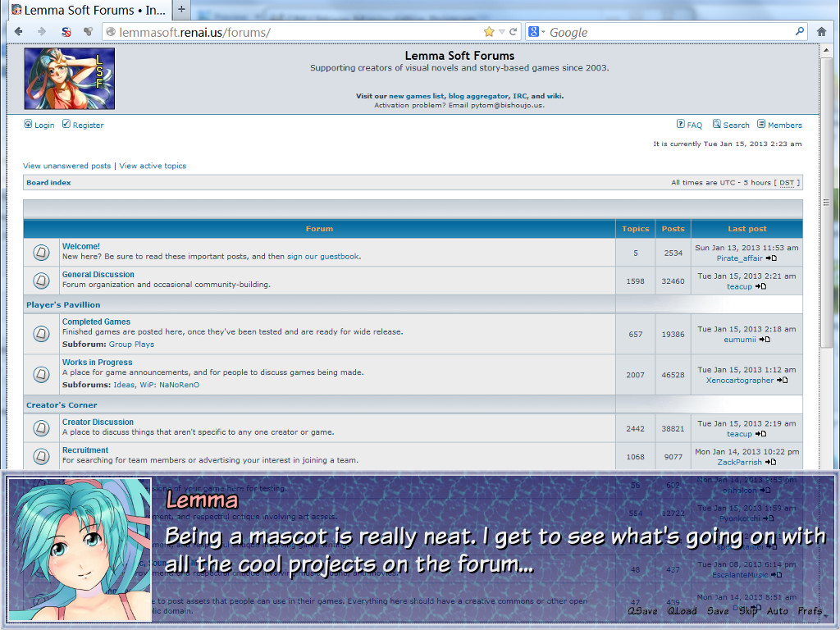Open the NoScript S toolbar icon
This screenshot has height=630, width=840.
pos(66,32)
